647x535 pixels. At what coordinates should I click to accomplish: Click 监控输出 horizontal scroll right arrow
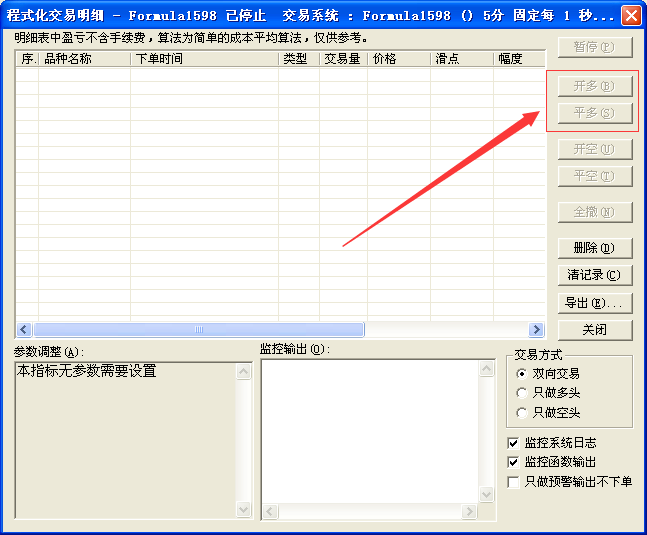click(469, 511)
